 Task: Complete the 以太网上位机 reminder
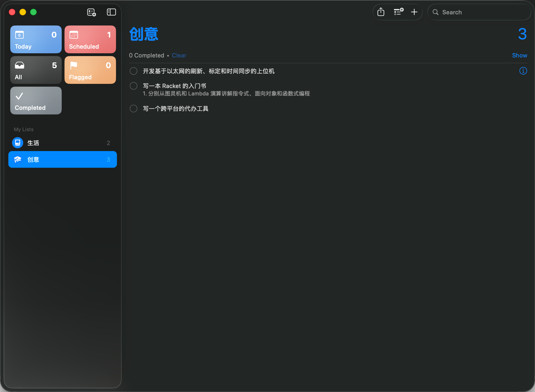click(133, 71)
